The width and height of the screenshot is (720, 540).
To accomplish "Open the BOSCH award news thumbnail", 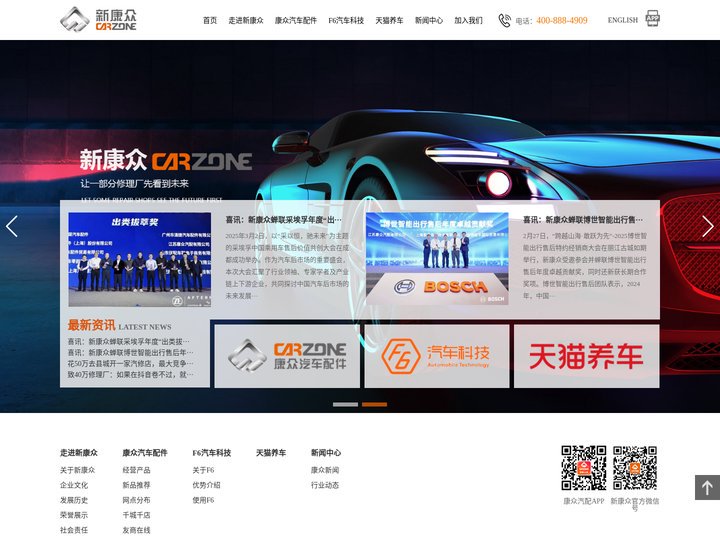I will pos(437,259).
